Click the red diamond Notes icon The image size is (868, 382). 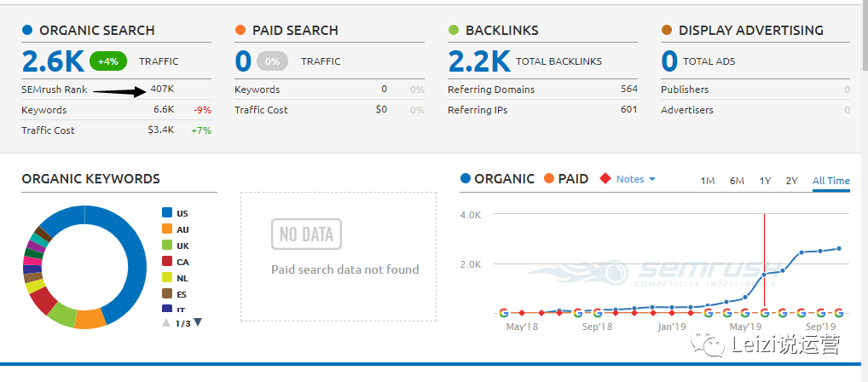(x=605, y=179)
